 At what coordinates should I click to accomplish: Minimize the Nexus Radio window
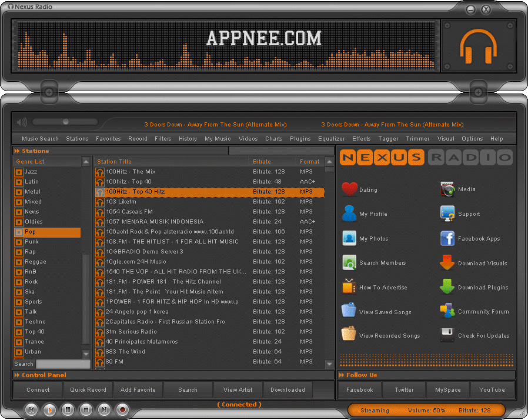coord(471,9)
